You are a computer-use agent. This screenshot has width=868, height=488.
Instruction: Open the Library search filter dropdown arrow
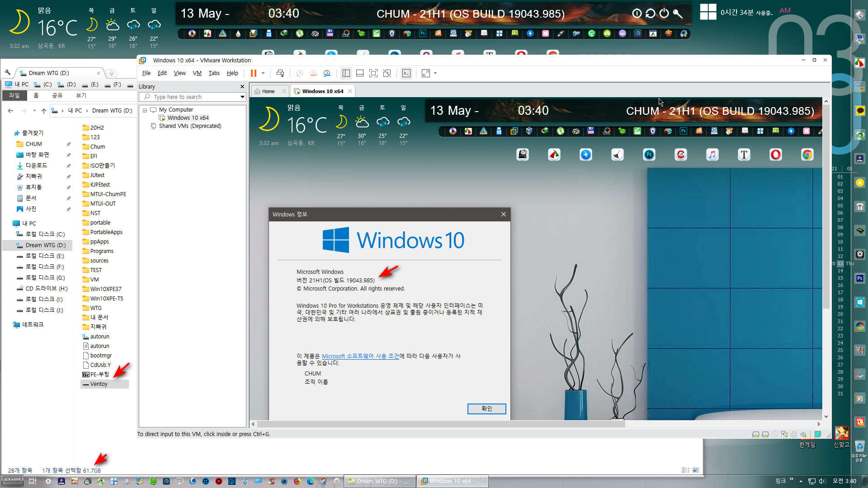(x=242, y=97)
